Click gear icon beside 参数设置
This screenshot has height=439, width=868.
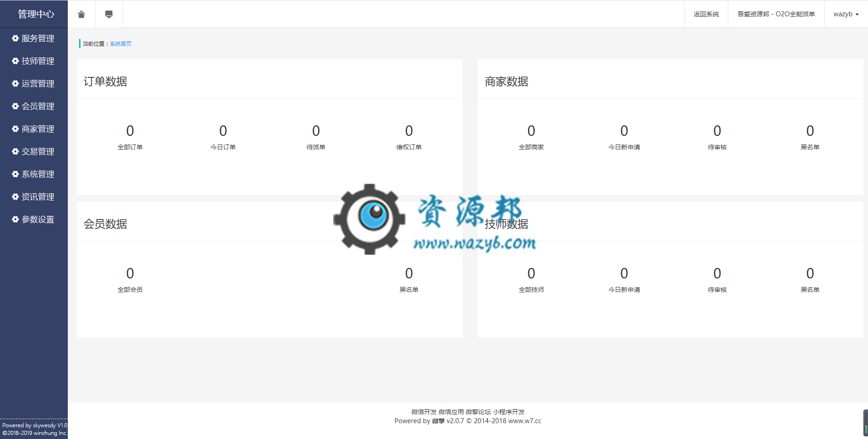pyautogui.click(x=15, y=219)
